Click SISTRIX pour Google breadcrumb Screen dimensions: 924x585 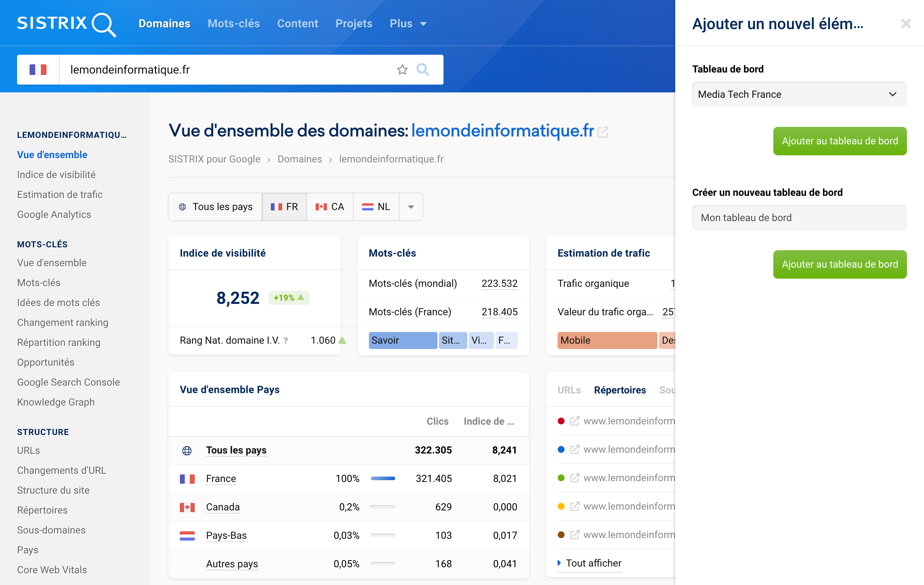coord(214,159)
